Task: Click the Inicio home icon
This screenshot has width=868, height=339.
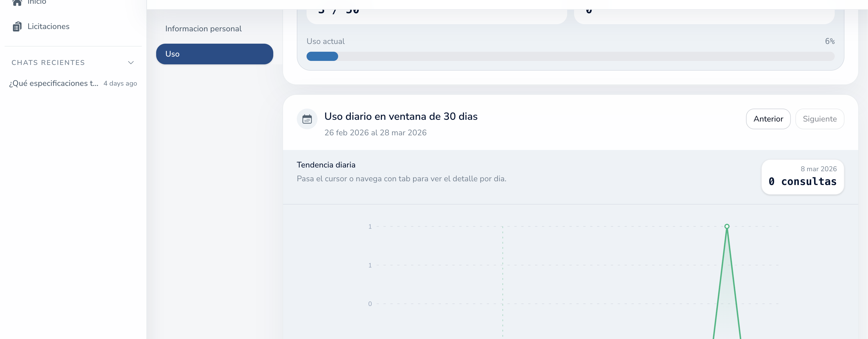Action: pyautogui.click(x=17, y=2)
